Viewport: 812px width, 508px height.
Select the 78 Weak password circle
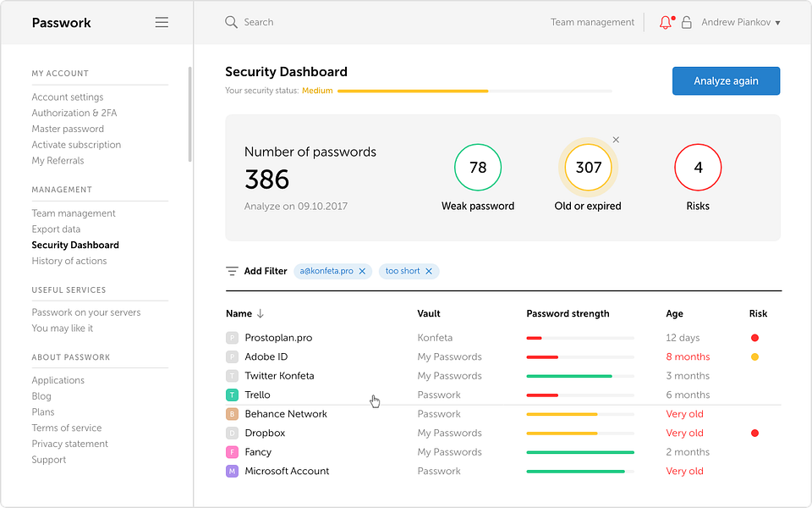pos(478,168)
